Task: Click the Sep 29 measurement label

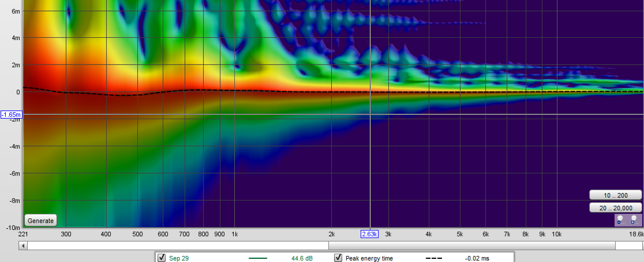Action: [179, 258]
